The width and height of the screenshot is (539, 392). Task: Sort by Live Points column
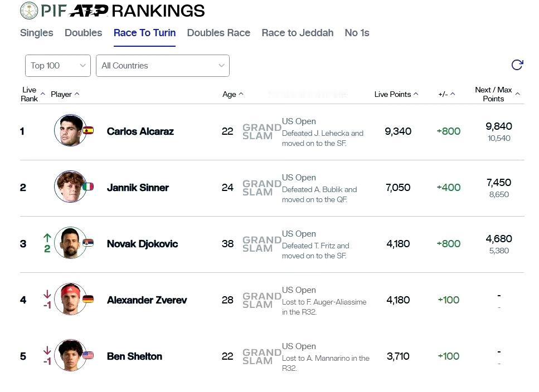[x=396, y=94]
